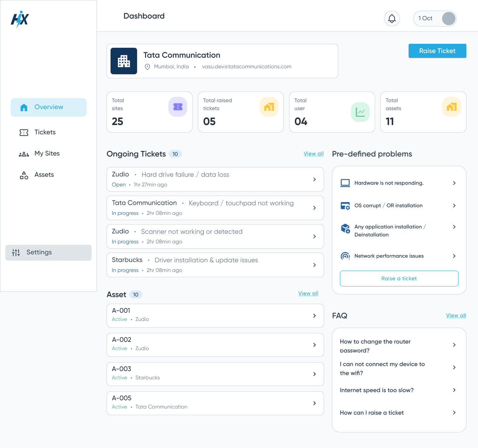Click the Total user chart icon
Image resolution: width=478 pixels, height=448 pixels.
pos(360,112)
